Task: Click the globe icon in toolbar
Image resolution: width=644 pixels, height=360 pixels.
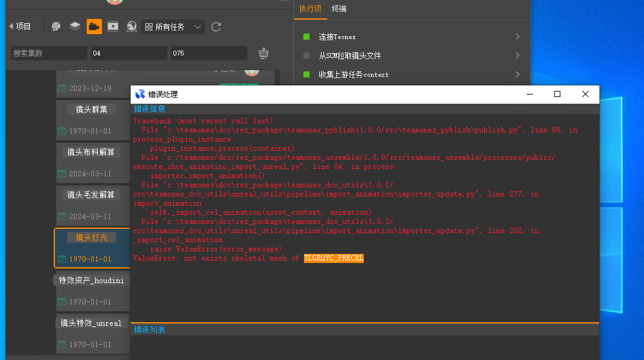Action: tap(131, 26)
